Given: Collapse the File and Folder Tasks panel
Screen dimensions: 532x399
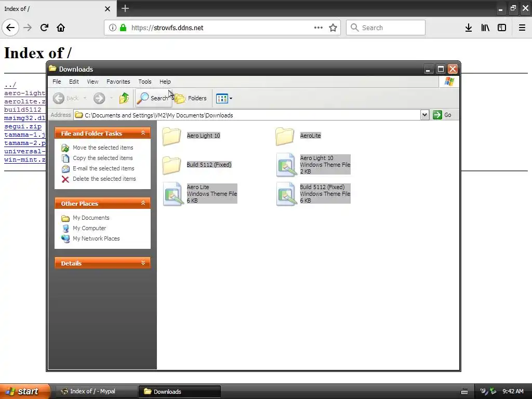Looking at the screenshot, I should coord(143,133).
